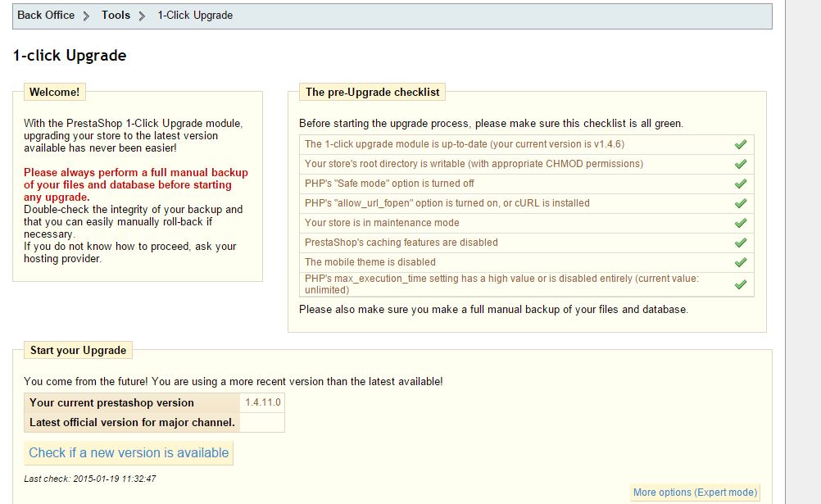Click green checkmark for max_execution_time row
The height and width of the screenshot is (504, 821).
(x=741, y=284)
